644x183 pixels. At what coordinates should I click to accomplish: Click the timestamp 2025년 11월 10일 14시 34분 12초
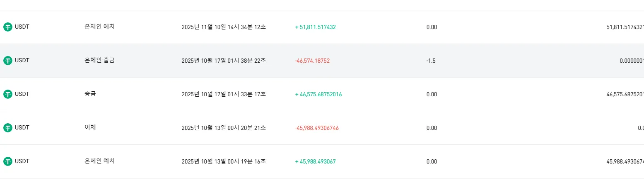[224, 27]
